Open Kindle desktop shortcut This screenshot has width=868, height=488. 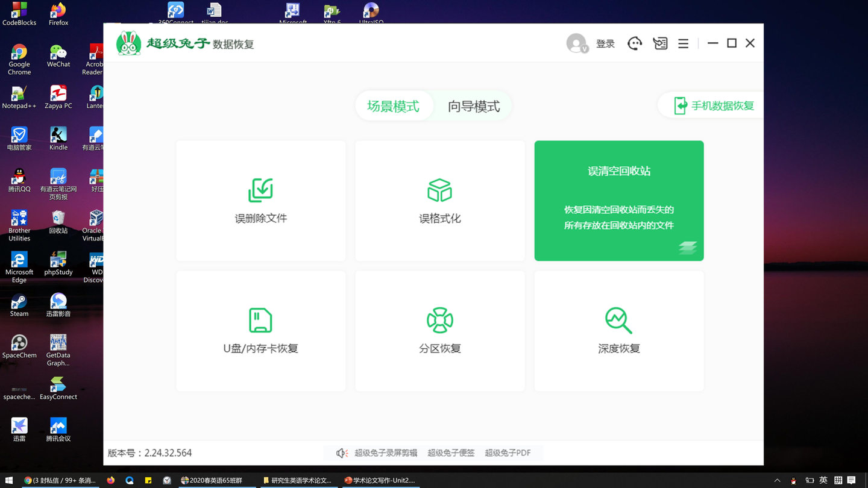pos(58,139)
